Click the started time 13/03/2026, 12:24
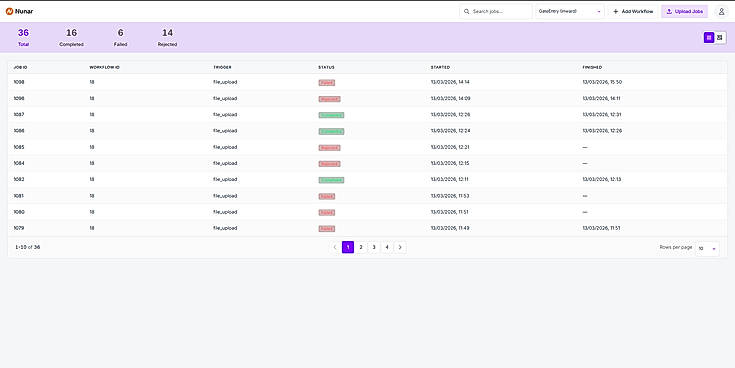The width and height of the screenshot is (735, 368). 450,131
